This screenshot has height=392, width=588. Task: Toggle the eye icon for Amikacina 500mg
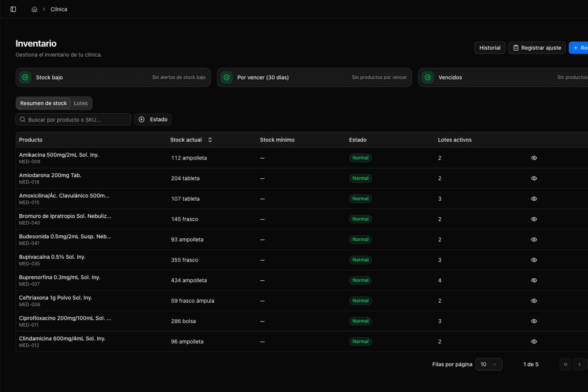(534, 158)
